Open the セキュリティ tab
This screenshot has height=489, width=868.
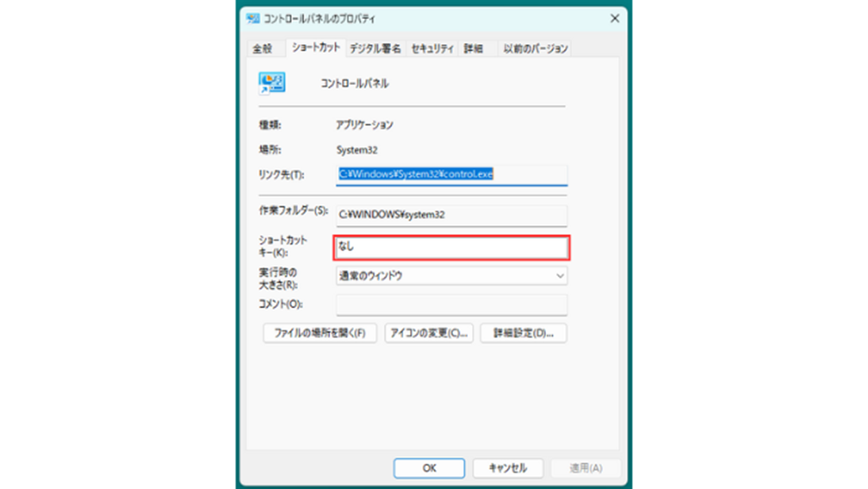pyautogui.click(x=432, y=48)
